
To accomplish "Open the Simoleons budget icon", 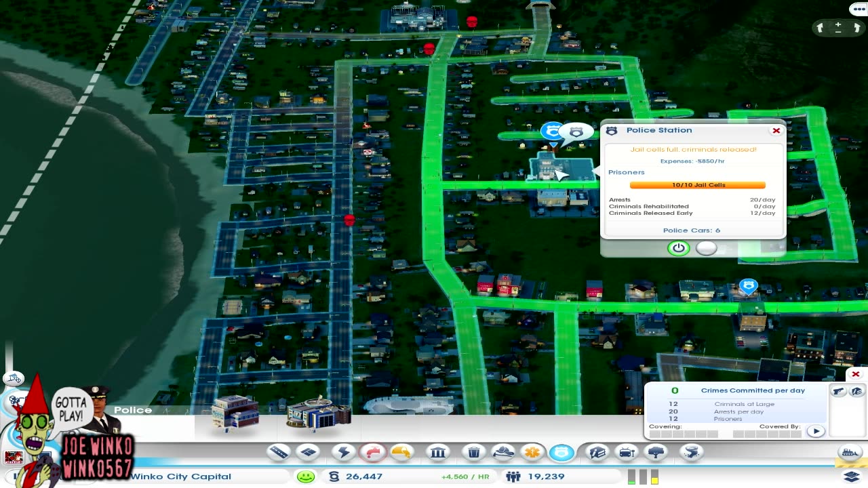I will tap(333, 476).
